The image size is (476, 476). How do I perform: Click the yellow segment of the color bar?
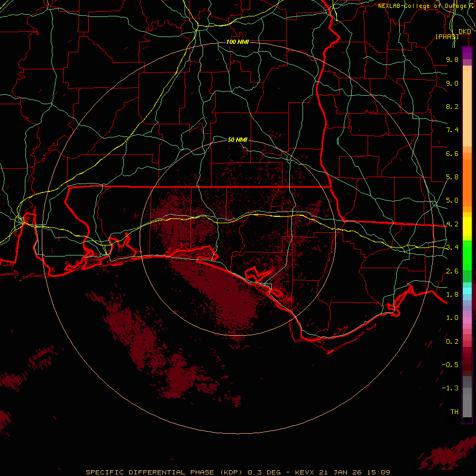click(467, 226)
